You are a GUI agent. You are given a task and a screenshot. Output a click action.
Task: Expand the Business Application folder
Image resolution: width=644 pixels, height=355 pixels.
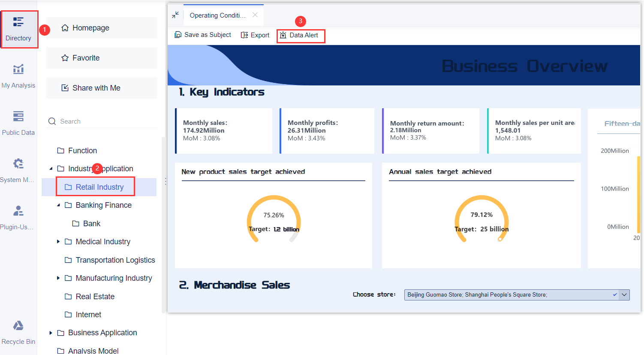coord(51,333)
